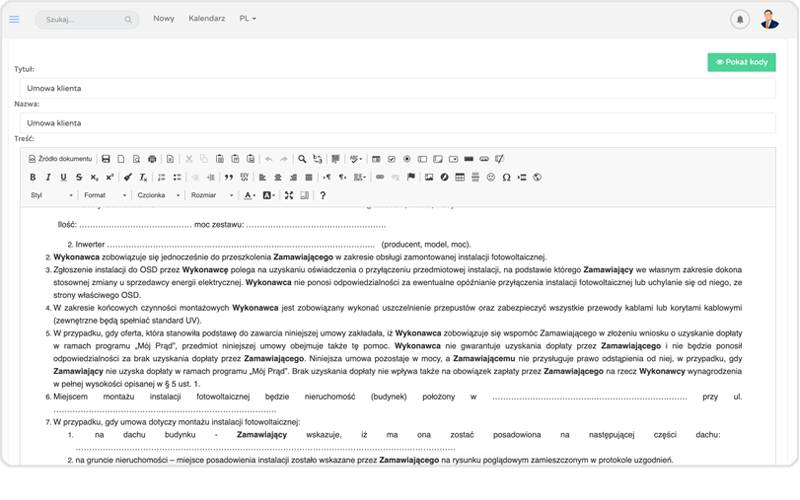The width and height of the screenshot is (800, 500).
Task: Open Find (magnifier) in editor toolbar
Action: click(x=302, y=159)
